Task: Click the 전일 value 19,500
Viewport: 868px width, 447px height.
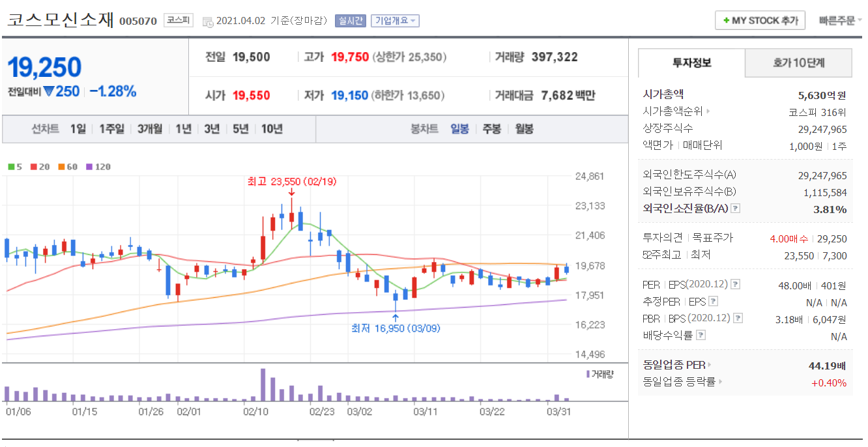Action: (x=251, y=57)
